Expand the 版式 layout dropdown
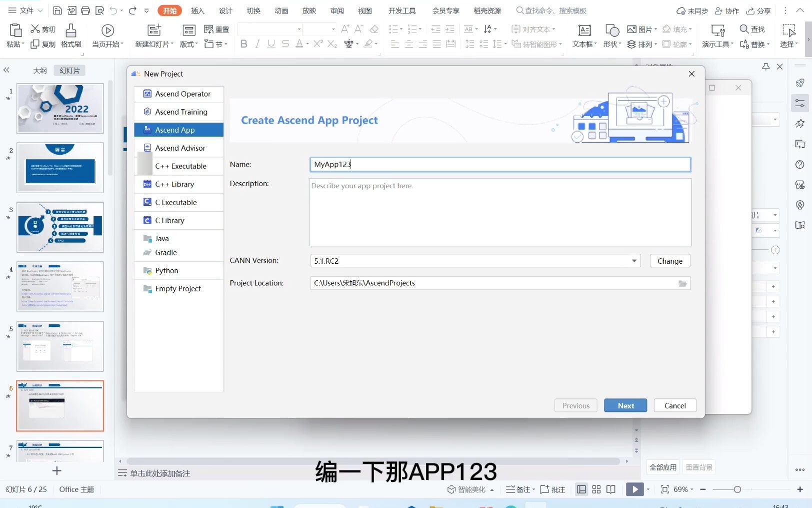Screen dimensions: 812x508 point(189,44)
